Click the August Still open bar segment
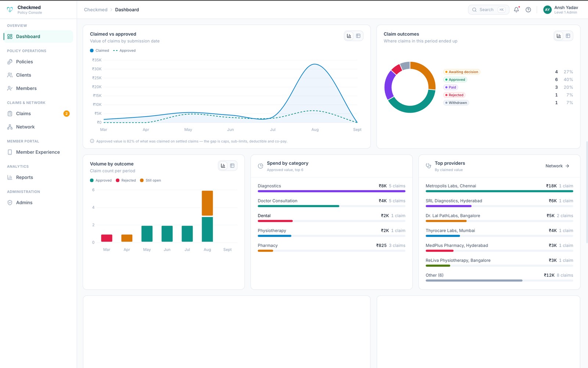Screen dimensions: 588x368 pos(207,203)
